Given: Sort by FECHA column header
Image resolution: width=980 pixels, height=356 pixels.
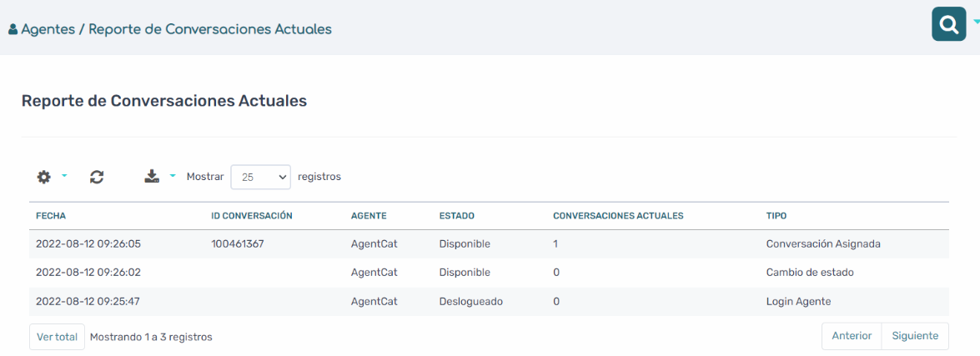Looking at the screenshot, I should pos(51,215).
